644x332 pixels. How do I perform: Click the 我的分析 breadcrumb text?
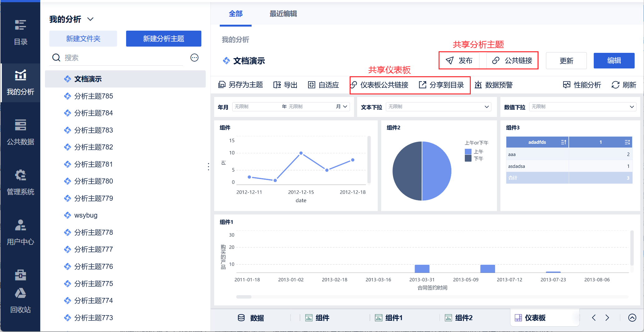coord(235,40)
